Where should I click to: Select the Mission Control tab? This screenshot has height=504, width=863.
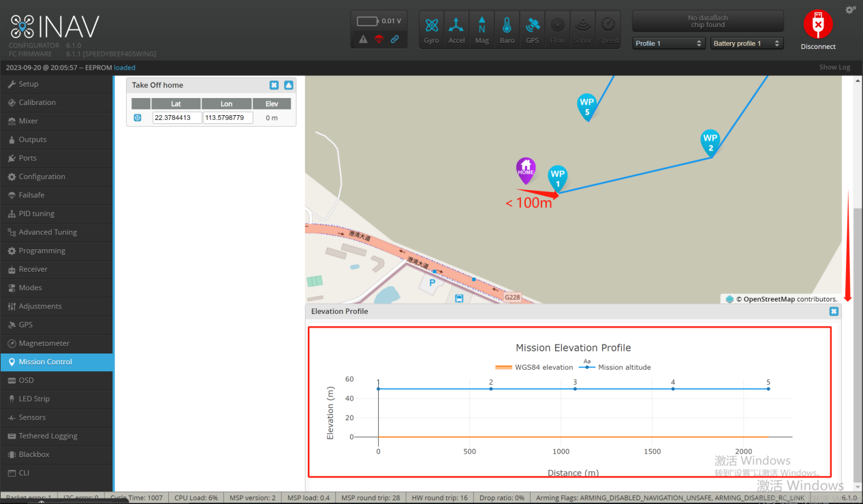click(57, 362)
